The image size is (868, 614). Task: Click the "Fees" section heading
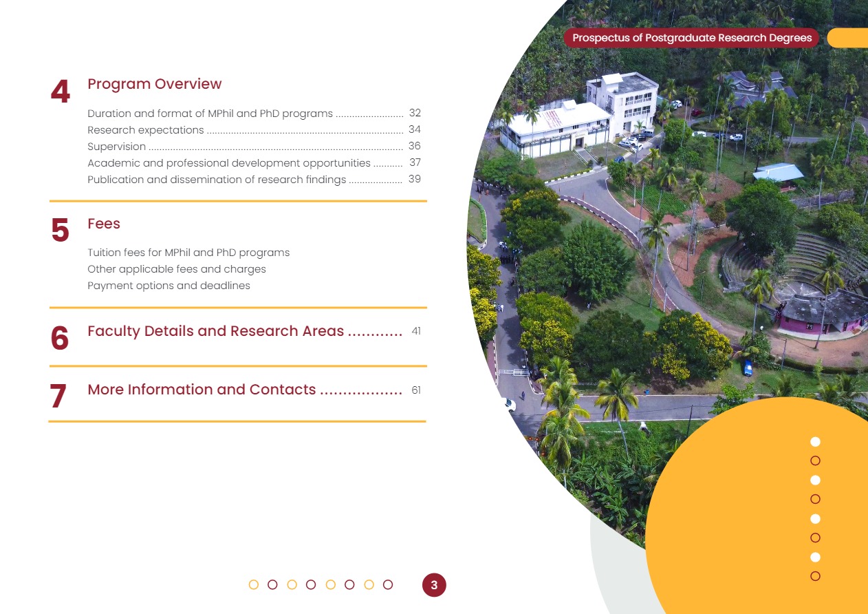(104, 224)
